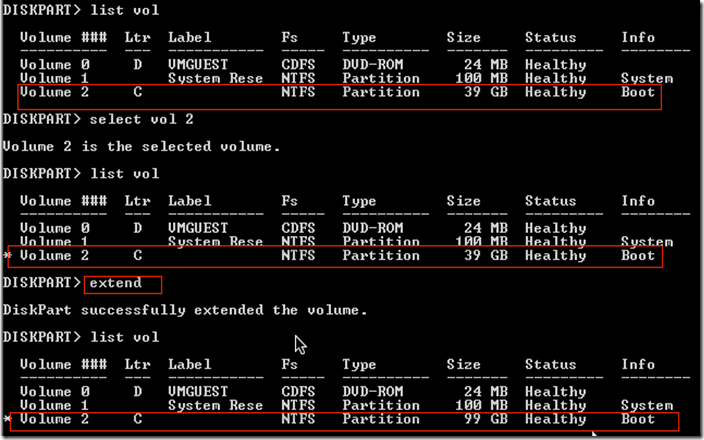Click the last "list vol" command at bottom

(x=123, y=338)
